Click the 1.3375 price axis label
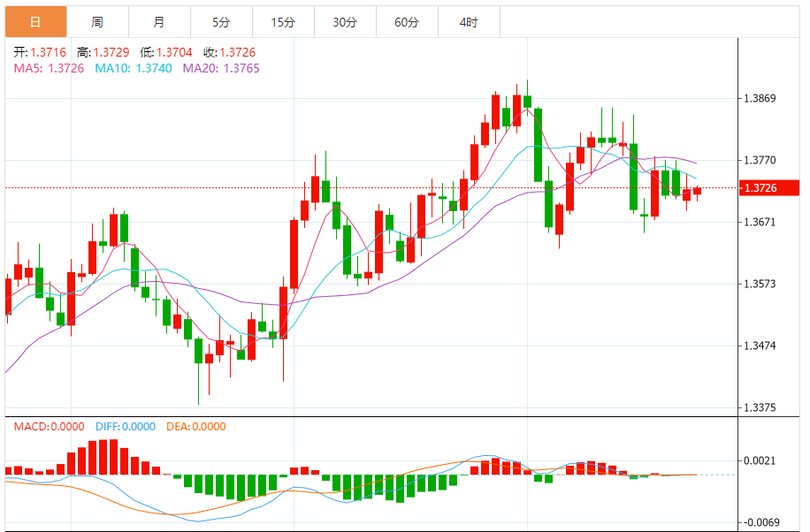Screen dimensions: 810x532 (x=760, y=407)
